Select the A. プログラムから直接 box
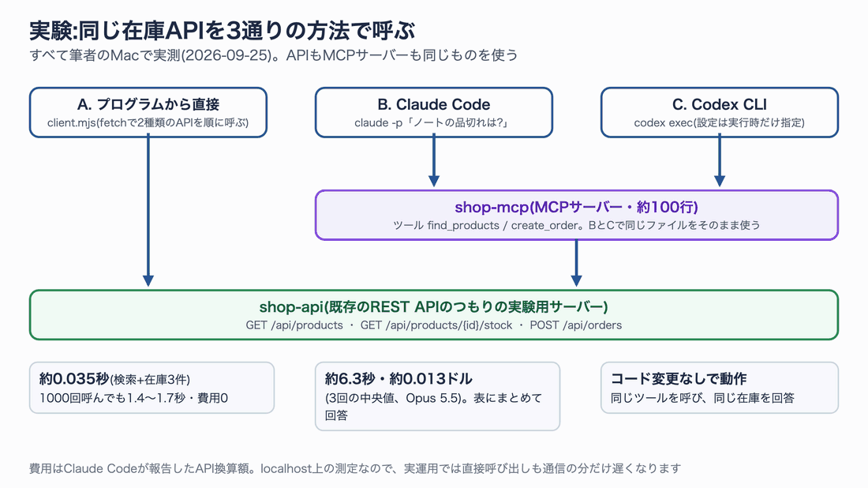868x488 pixels. tap(148, 112)
